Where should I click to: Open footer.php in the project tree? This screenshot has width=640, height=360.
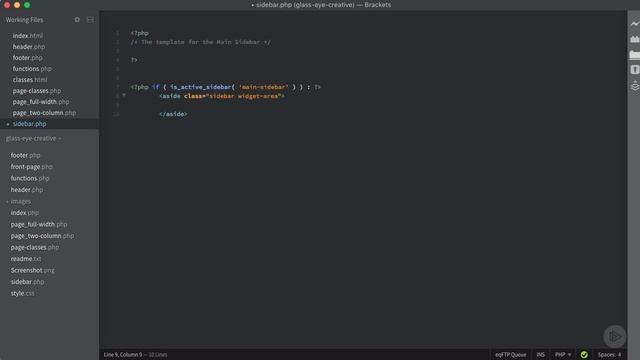point(25,156)
